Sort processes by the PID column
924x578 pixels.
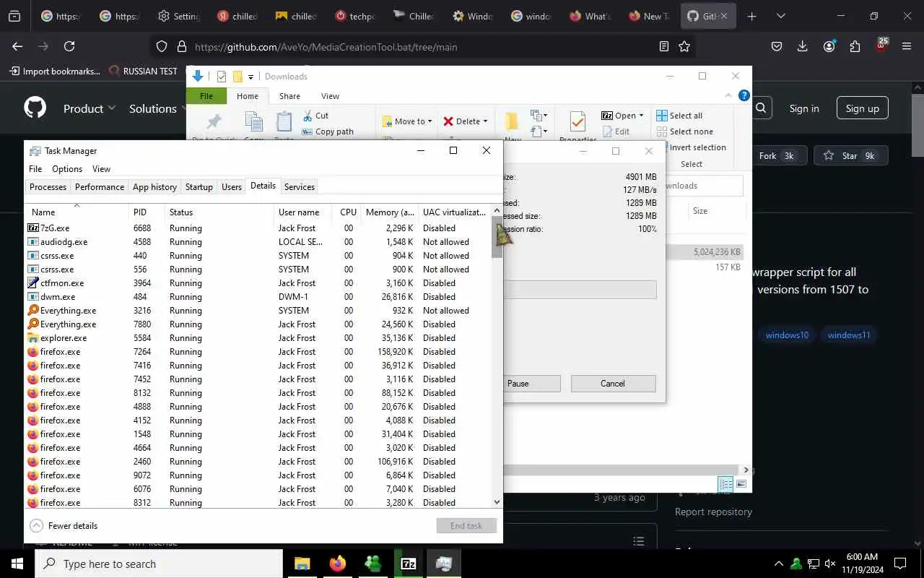[x=147, y=212]
